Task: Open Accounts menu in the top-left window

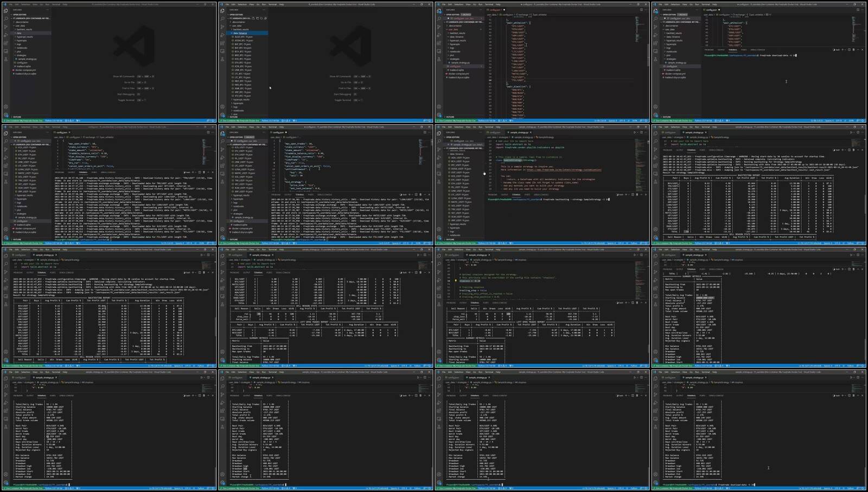Action: pyautogui.click(x=6, y=106)
